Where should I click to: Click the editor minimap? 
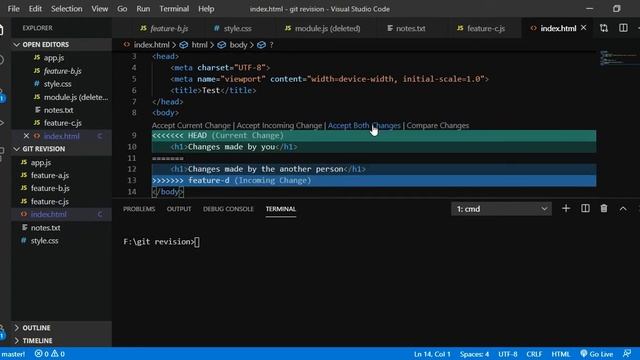(x=618, y=58)
